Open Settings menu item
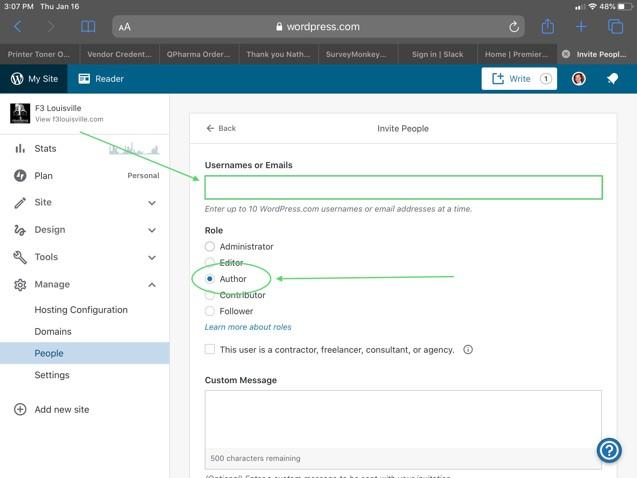Image resolution: width=637 pixels, height=478 pixels. point(52,375)
